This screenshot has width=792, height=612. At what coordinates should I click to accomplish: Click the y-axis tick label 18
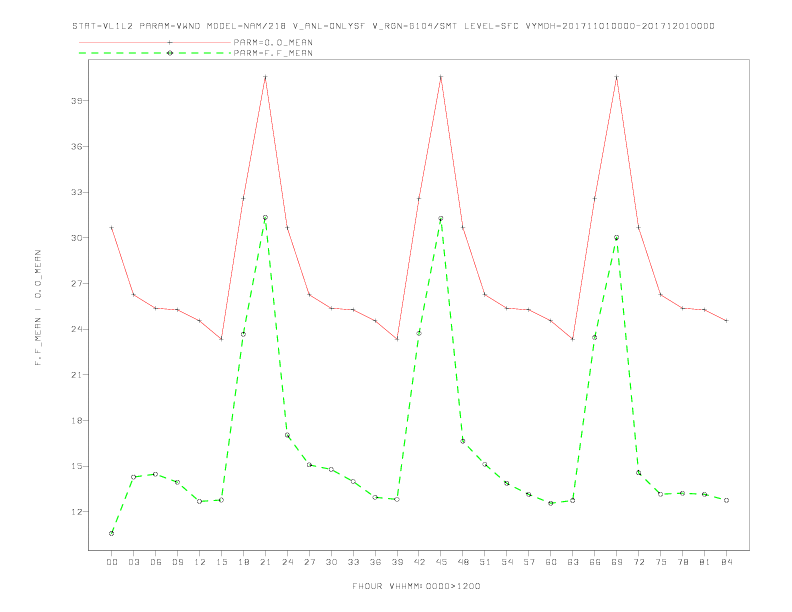pyautogui.click(x=77, y=421)
